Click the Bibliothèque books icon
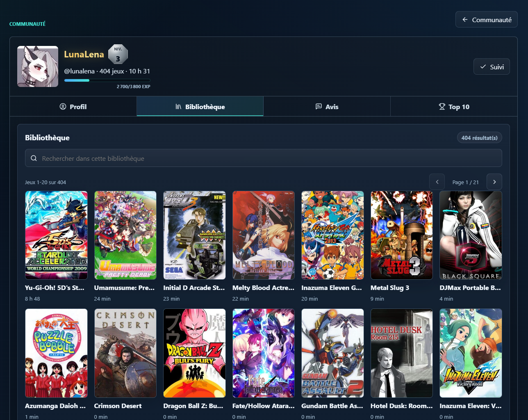This screenshot has height=420, width=528. tap(178, 107)
